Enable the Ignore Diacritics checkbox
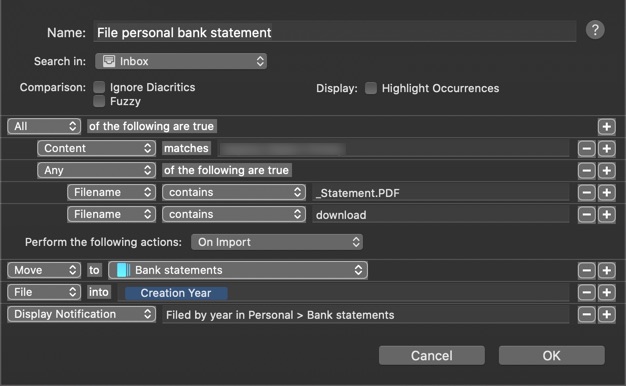 coord(99,87)
